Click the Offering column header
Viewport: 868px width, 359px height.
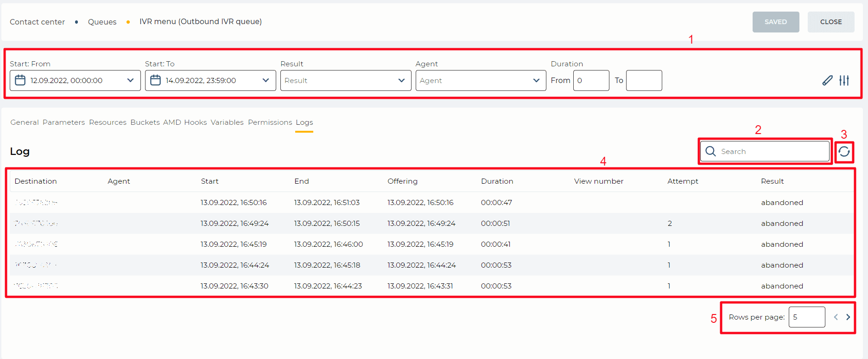[x=402, y=181]
